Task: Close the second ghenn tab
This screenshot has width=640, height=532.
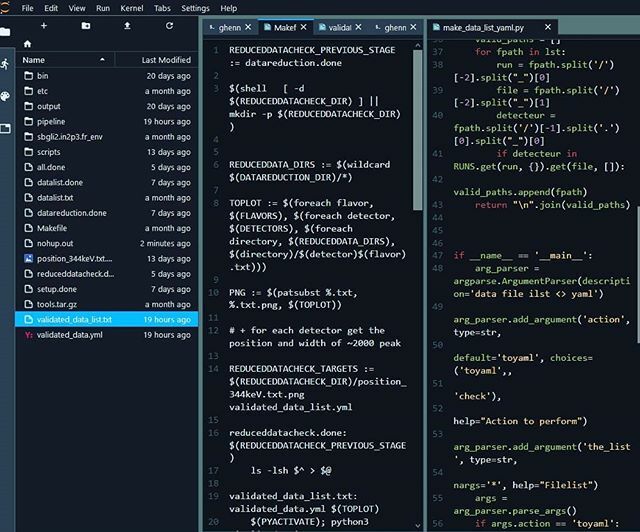Action: (x=413, y=27)
